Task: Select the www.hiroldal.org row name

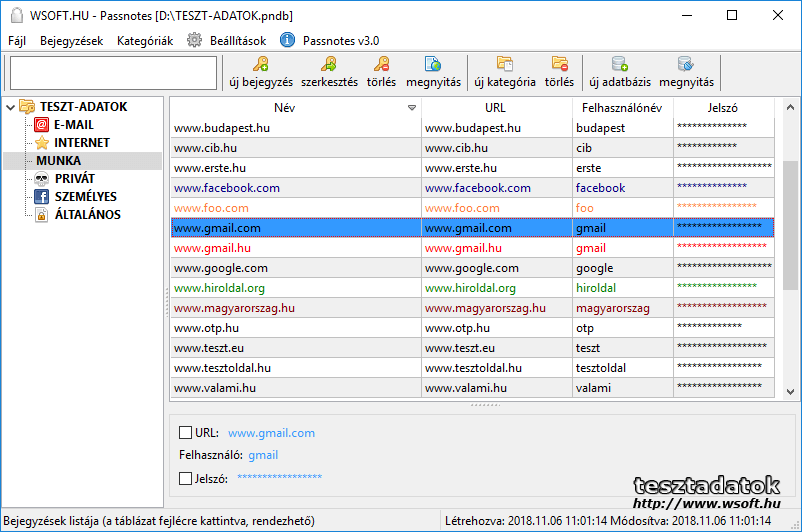Action: (x=219, y=287)
